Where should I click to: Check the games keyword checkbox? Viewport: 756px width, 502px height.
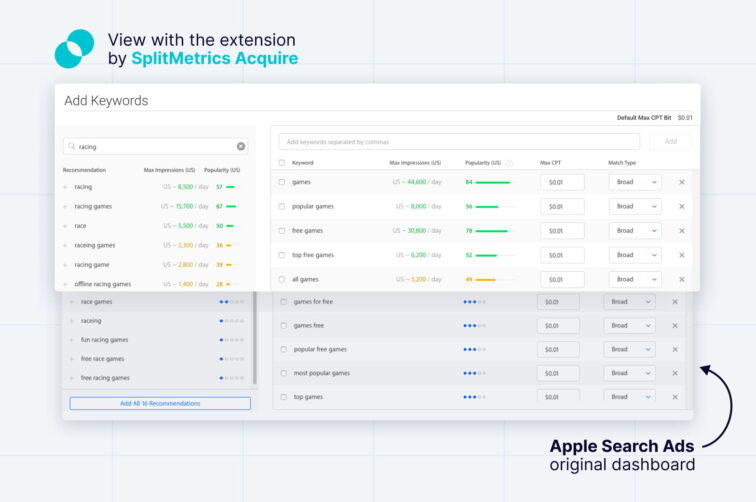click(282, 182)
